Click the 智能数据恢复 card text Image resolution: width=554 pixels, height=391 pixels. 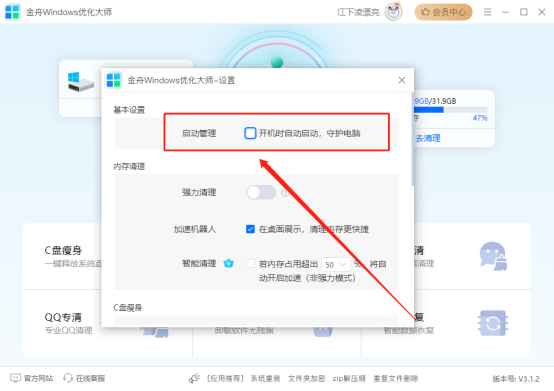408,331
